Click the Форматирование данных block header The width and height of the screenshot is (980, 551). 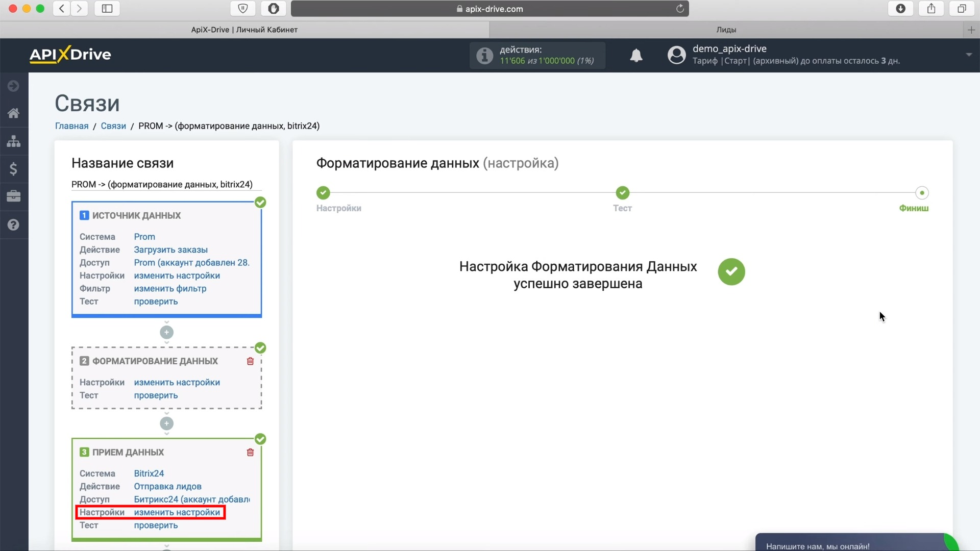pos(155,361)
